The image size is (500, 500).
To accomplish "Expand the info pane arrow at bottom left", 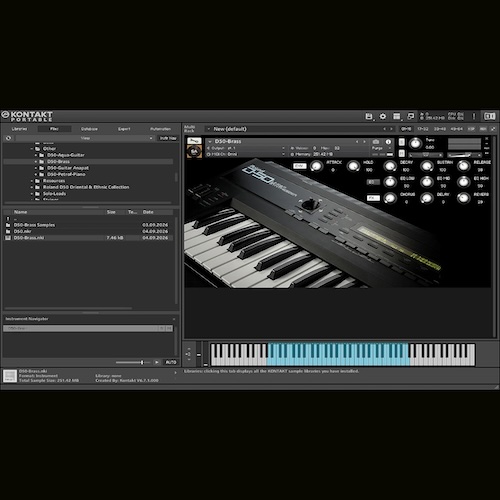I will [x=176, y=373].
